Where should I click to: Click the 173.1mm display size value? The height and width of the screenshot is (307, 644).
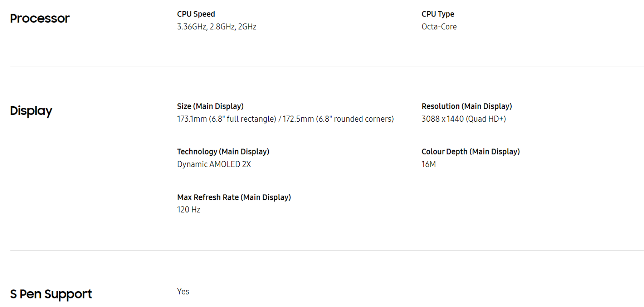[285, 119]
